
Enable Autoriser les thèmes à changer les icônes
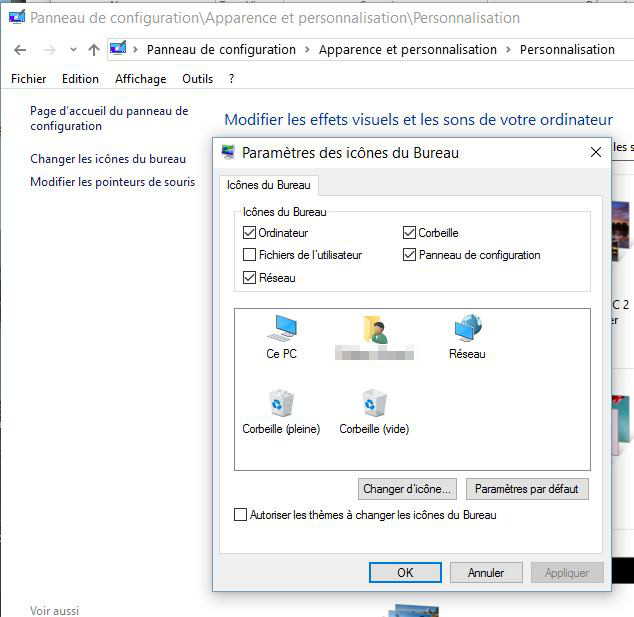point(240,515)
